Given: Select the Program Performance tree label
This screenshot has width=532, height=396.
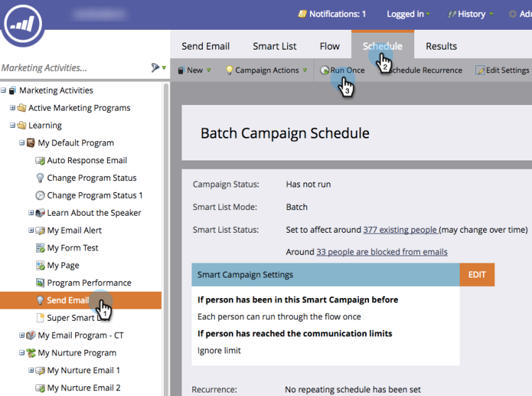Looking at the screenshot, I should (89, 282).
